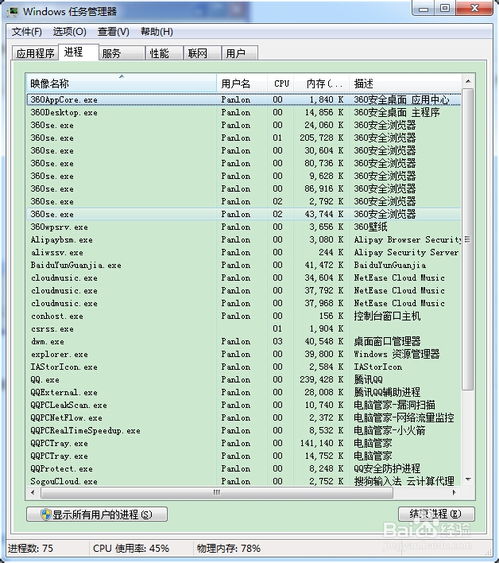This screenshot has width=499, height=563.
Task: Select the explorer.exe process
Action: [244, 354]
